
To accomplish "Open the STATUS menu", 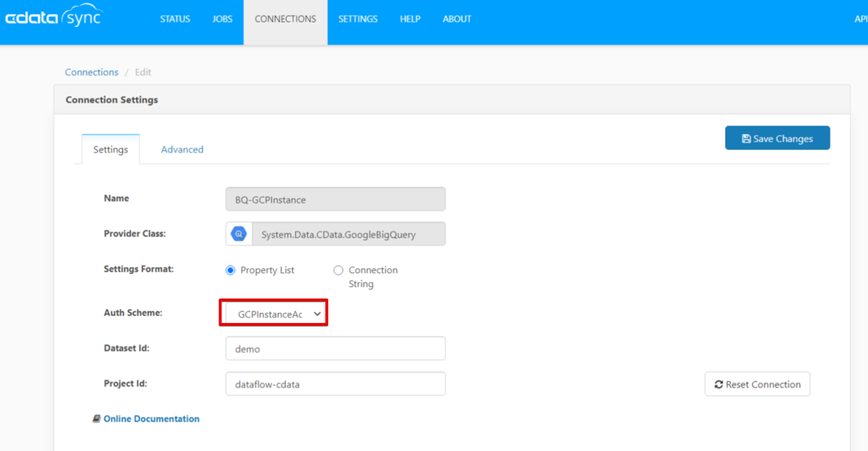I will coord(175,20).
